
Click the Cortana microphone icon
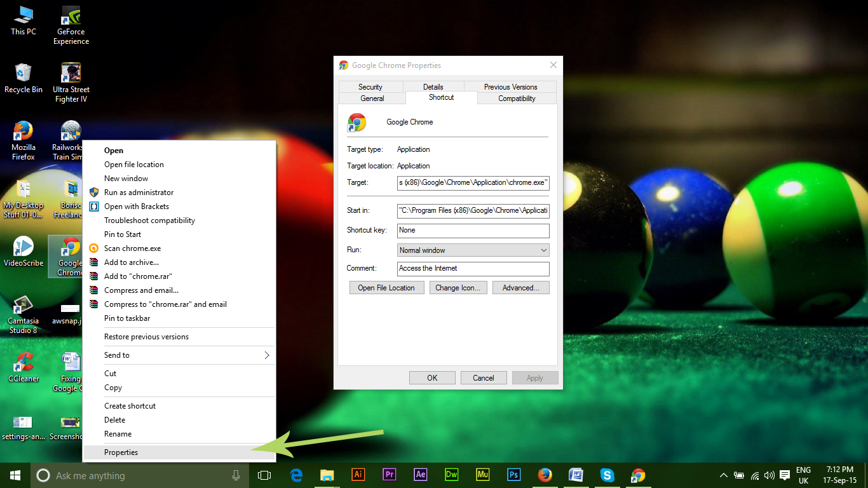click(236, 475)
